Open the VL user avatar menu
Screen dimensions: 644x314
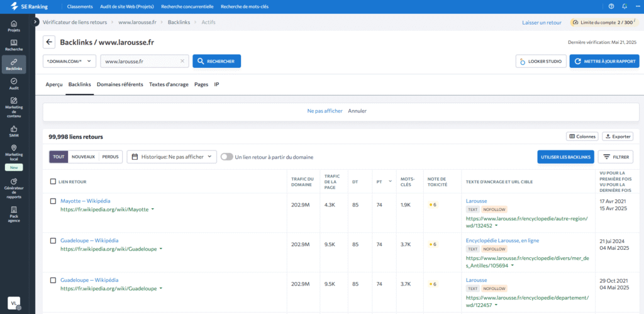click(x=14, y=303)
